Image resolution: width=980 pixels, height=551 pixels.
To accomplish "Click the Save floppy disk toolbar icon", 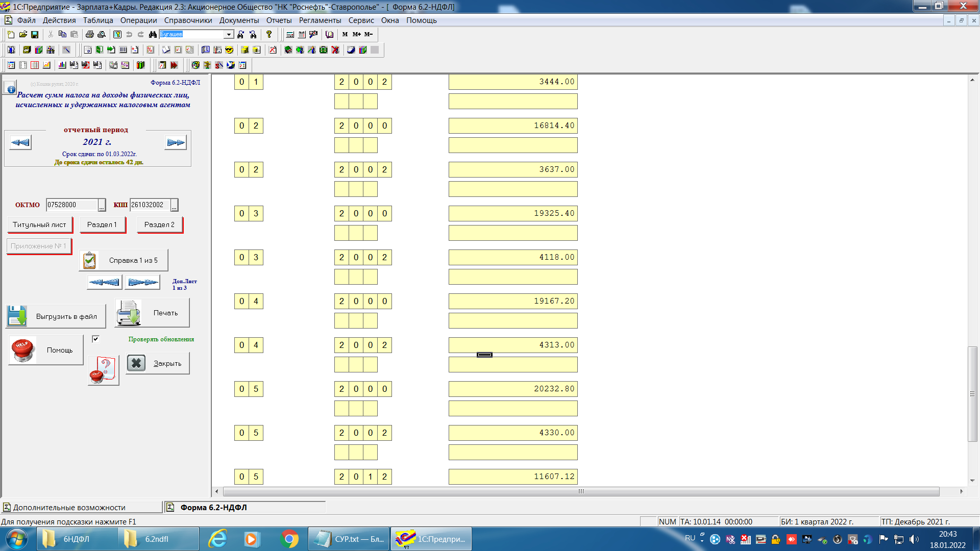I will pyautogui.click(x=35, y=35).
